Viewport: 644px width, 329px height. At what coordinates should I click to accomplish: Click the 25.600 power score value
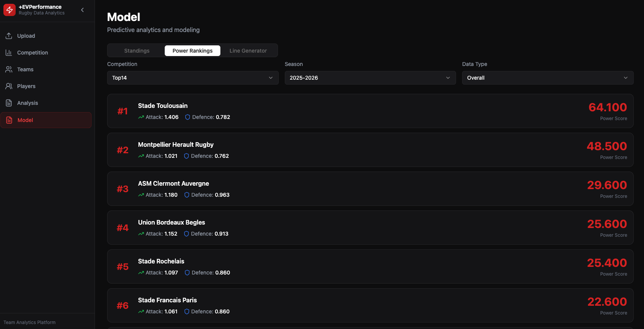point(607,224)
